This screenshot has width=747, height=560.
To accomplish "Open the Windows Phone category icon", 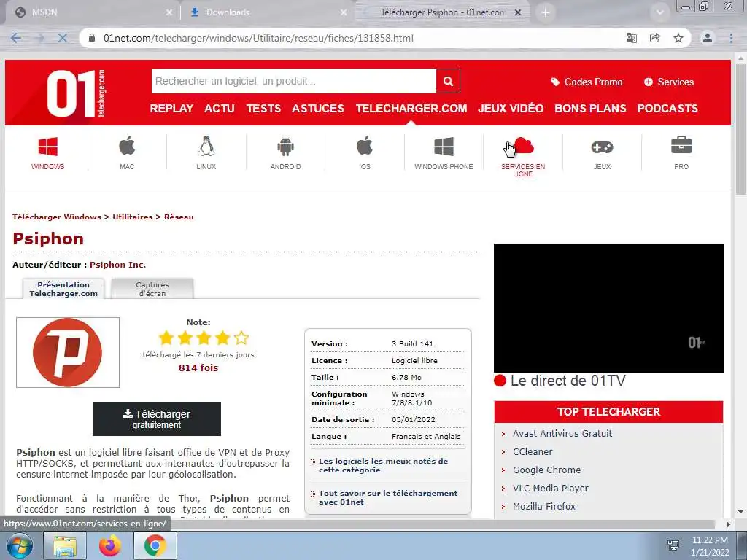I will point(444,147).
